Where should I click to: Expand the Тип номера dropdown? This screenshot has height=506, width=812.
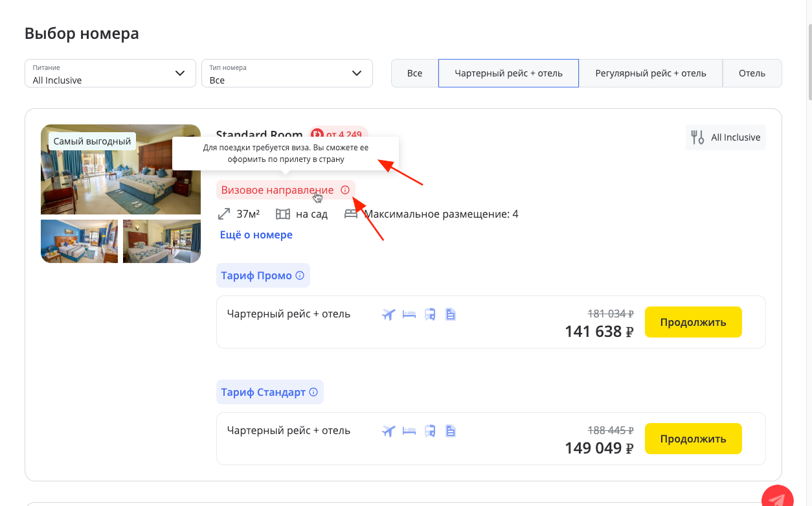pos(287,73)
